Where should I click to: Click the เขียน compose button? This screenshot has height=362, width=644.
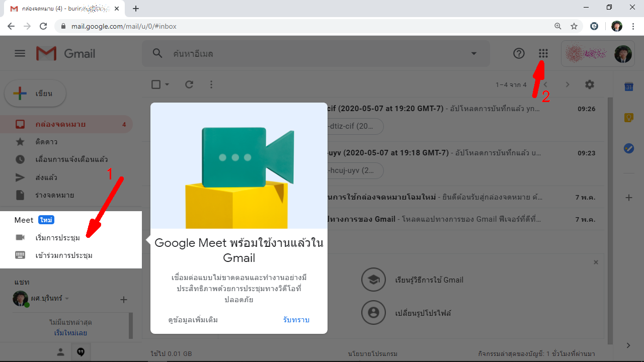point(35,94)
